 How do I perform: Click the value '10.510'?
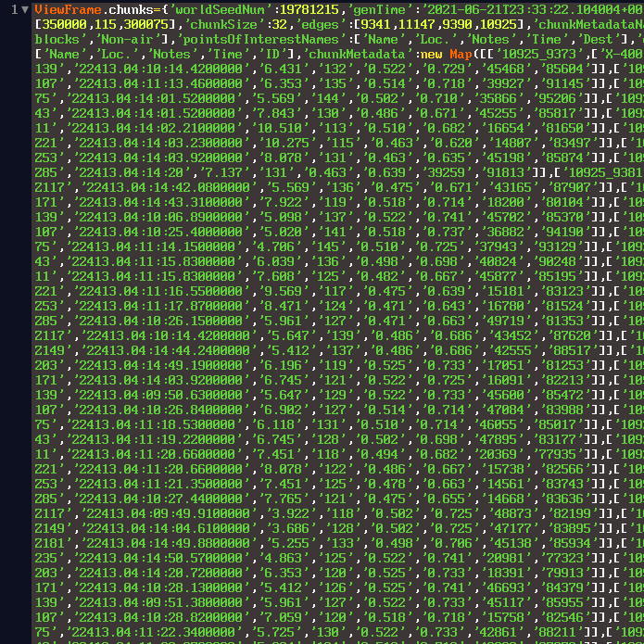279,128
